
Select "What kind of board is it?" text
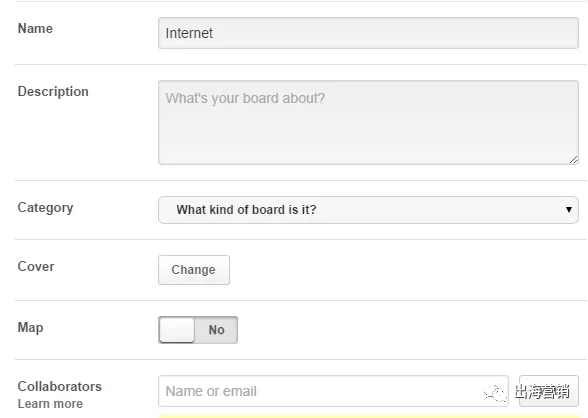246,210
